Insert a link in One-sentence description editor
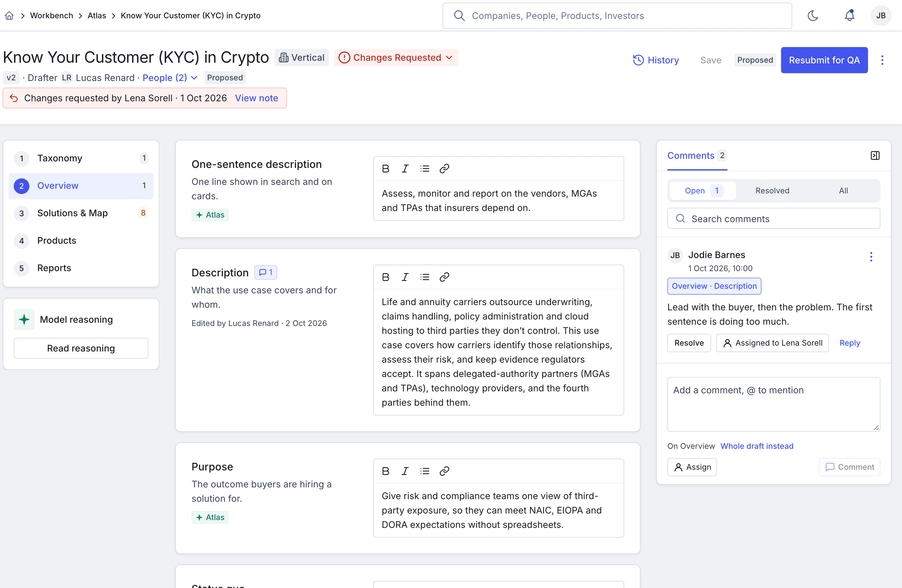The image size is (902, 588). [444, 169]
